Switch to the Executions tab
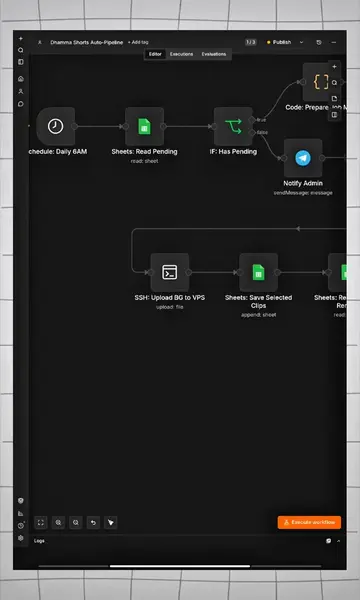The width and height of the screenshot is (360, 600). [x=181, y=54]
